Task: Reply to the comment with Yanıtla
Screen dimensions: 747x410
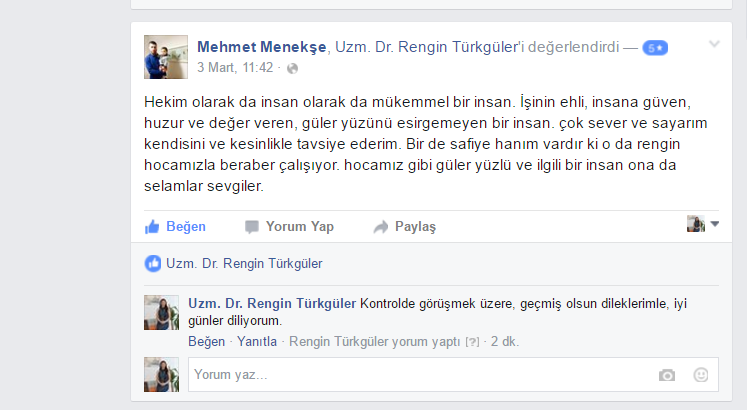Action: [x=257, y=341]
